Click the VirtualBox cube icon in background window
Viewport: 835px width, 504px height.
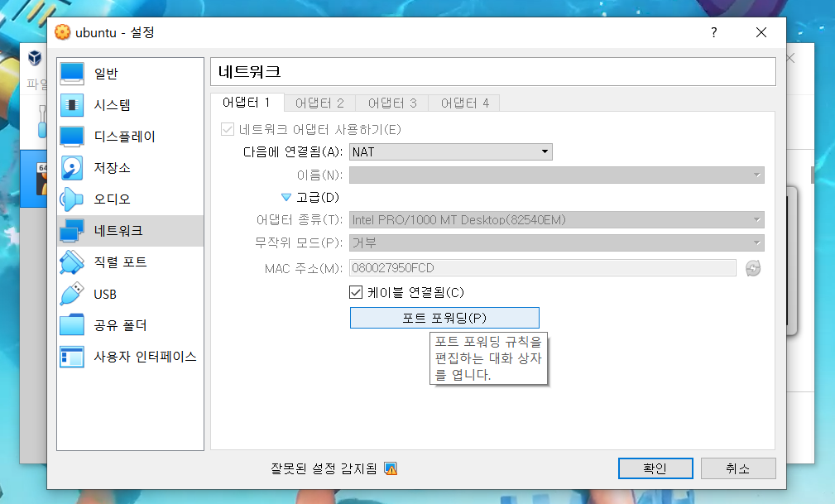(x=35, y=58)
